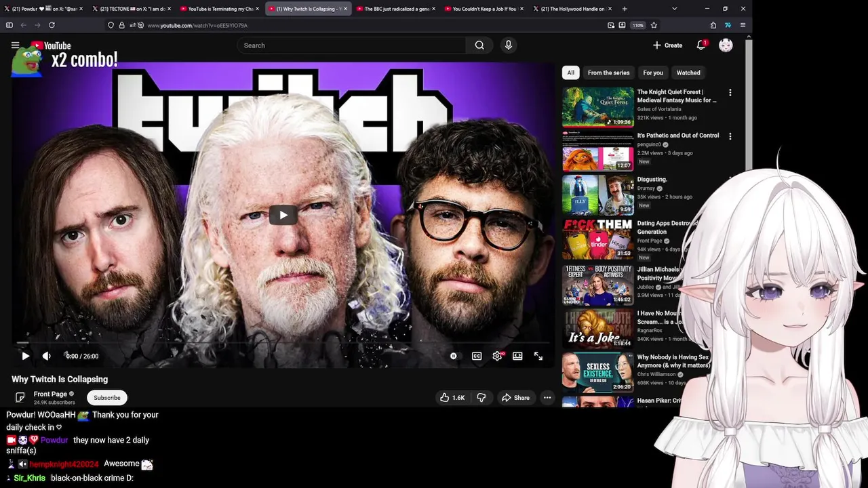Expand the list all tabs chevron
868x488 pixels.
[674, 9]
